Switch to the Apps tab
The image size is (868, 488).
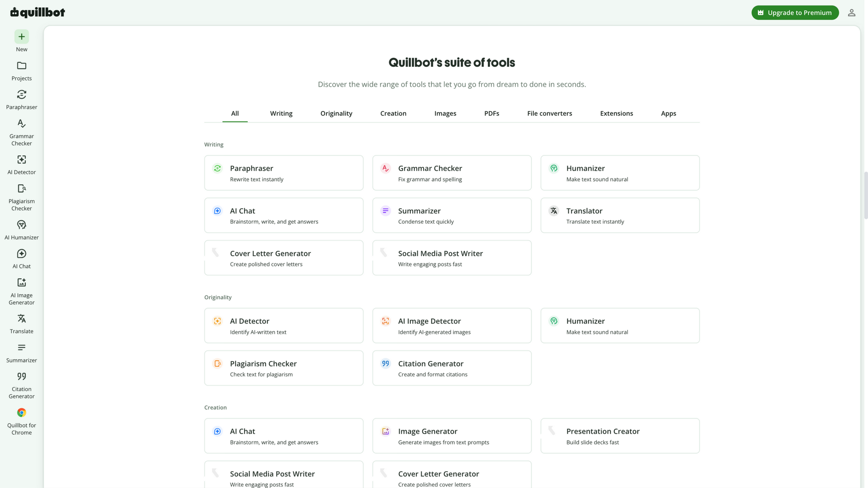[x=669, y=113]
